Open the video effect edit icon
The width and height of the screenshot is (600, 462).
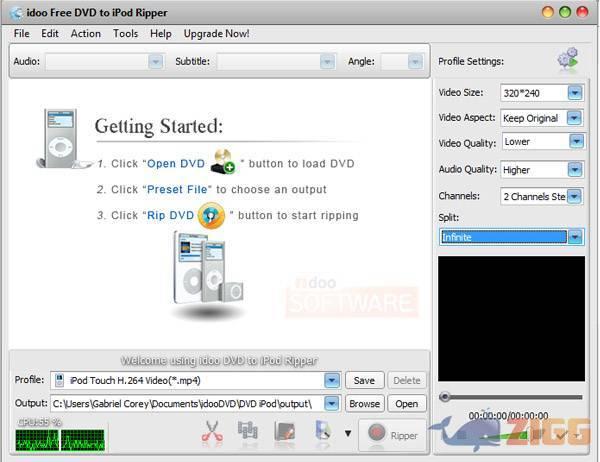tap(285, 433)
